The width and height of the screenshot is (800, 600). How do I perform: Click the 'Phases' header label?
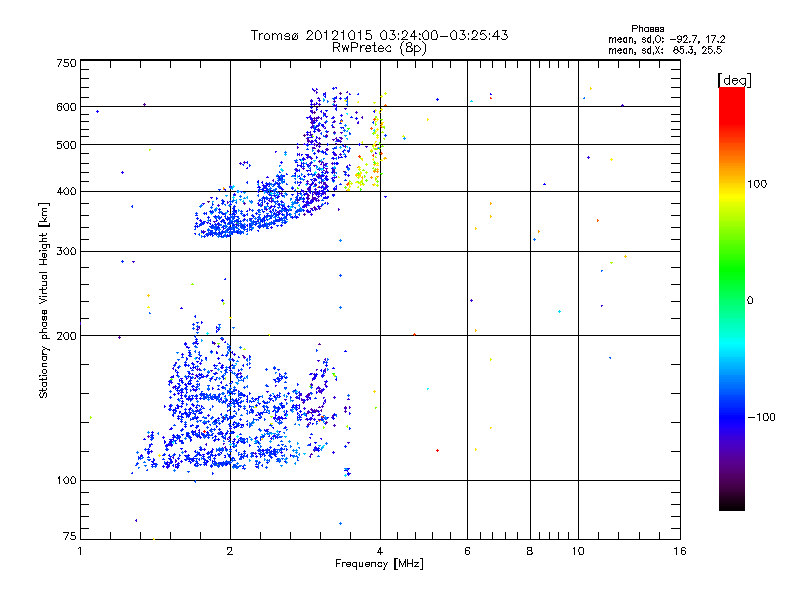647,29
